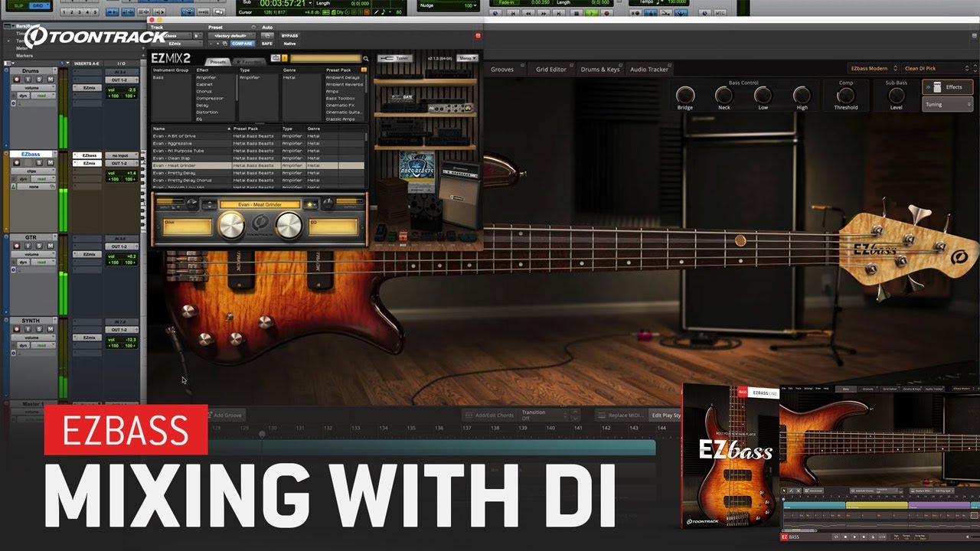Open the Grid Editor tab
This screenshot has width=980, height=551.
pyautogui.click(x=551, y=69)
